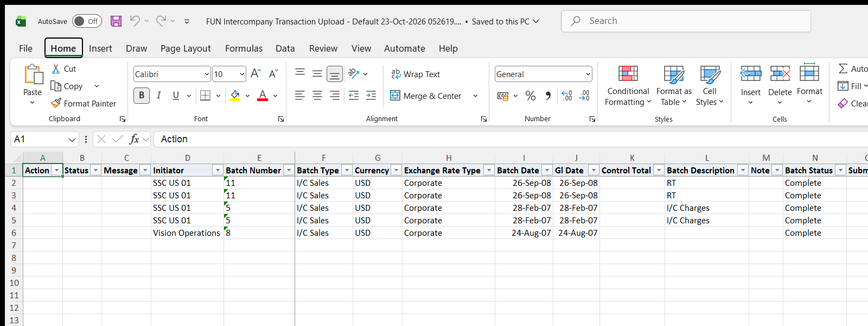Align text to top
This screenshot has height=326, width=868.
[x=300, y=73]
